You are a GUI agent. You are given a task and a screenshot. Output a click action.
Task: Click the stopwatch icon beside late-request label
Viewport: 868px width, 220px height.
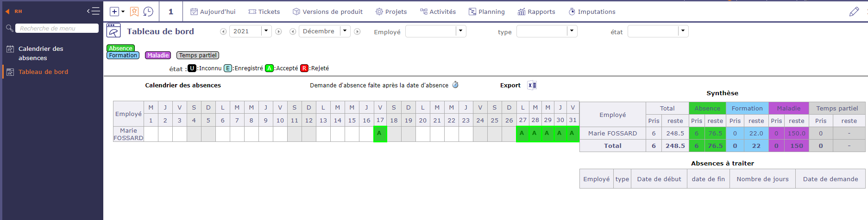point(455,85)
